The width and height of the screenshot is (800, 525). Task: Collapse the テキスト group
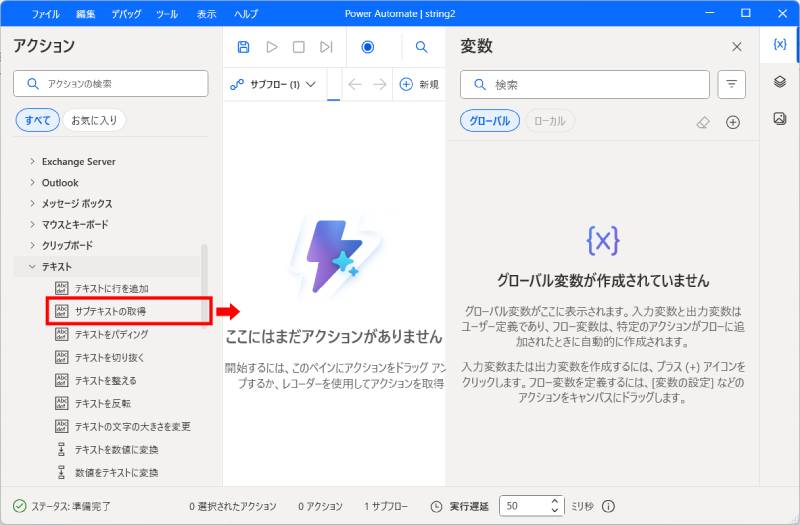pos(32,266)
